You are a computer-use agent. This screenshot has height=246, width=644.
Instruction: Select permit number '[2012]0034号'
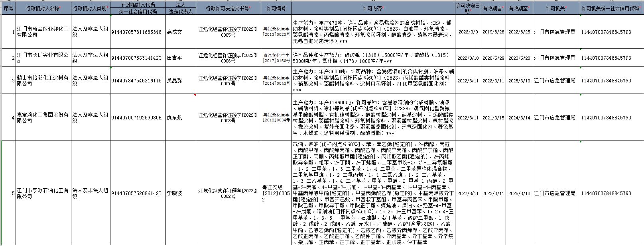(x=276, y=117)
